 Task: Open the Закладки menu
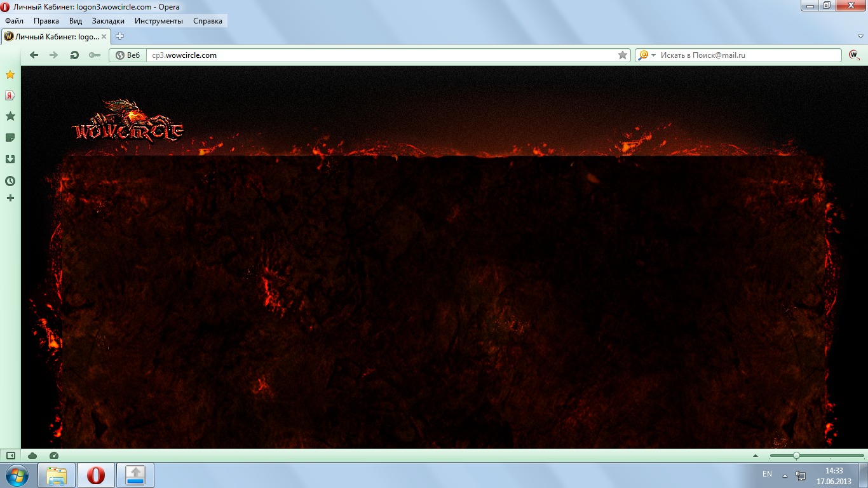(x=108, y=21)
